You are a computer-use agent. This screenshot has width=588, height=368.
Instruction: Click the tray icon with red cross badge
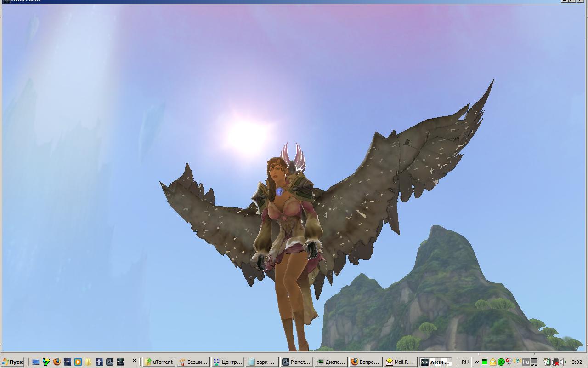point(509,362)
